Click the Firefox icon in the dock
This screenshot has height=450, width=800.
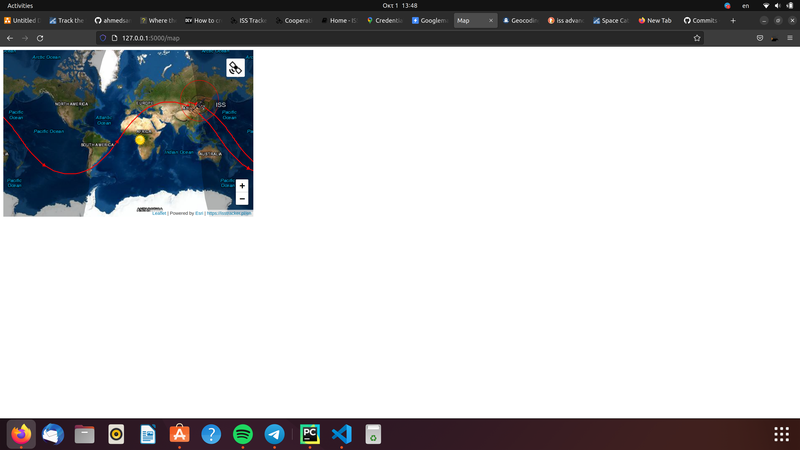[x=21, y=434]
